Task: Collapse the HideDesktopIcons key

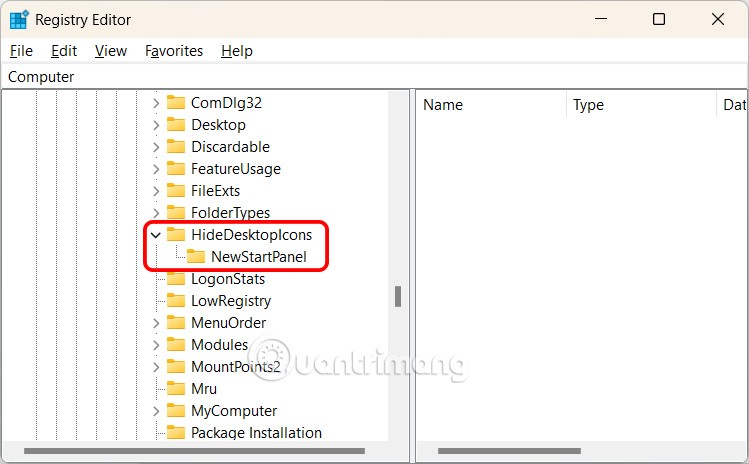Action: click(x=156, y=235)
